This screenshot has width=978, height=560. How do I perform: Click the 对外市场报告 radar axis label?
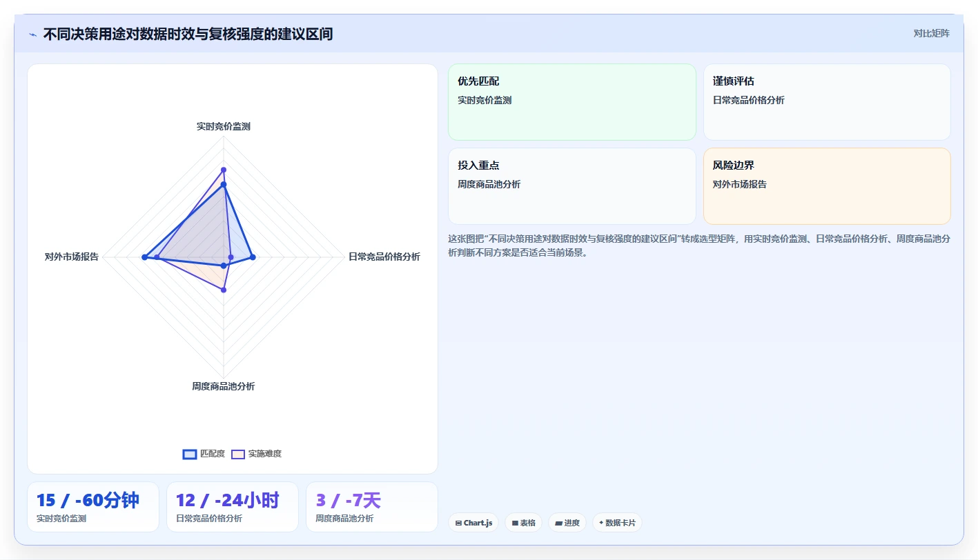[x=72, y=257]
